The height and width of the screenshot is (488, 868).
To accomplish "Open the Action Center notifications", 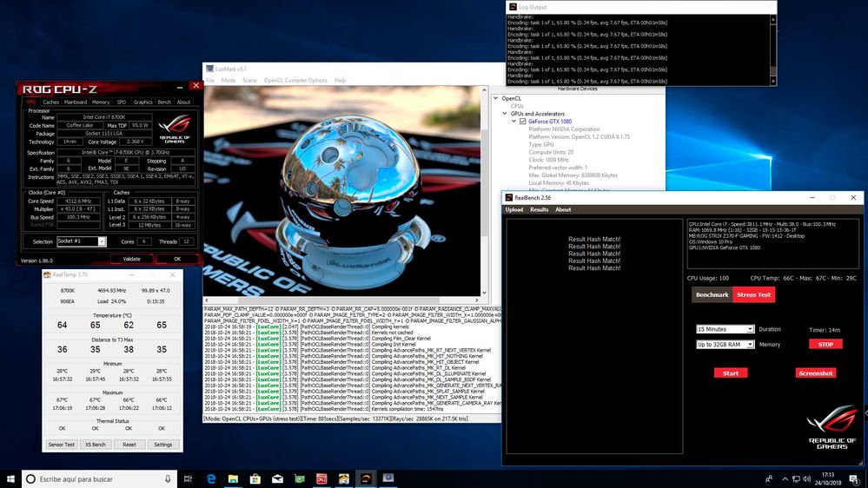I will point(854,478).
